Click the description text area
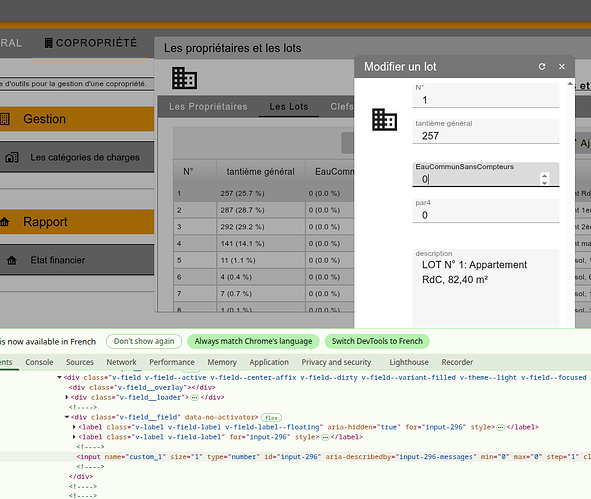The image size is (591, 499). [x=486, y=288]
